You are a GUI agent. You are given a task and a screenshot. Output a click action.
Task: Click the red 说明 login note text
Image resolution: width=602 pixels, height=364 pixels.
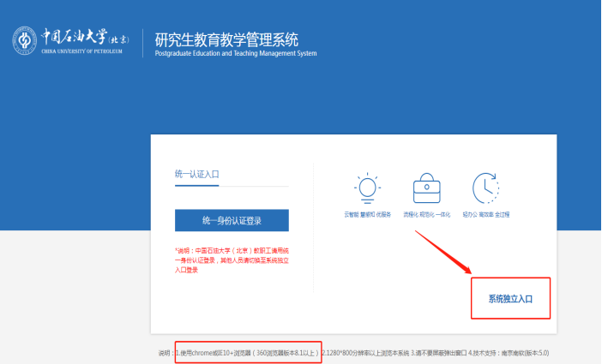231,259
